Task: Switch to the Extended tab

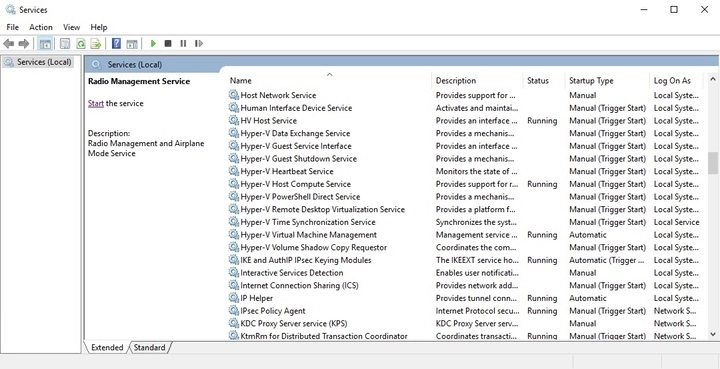Action: 107,347
